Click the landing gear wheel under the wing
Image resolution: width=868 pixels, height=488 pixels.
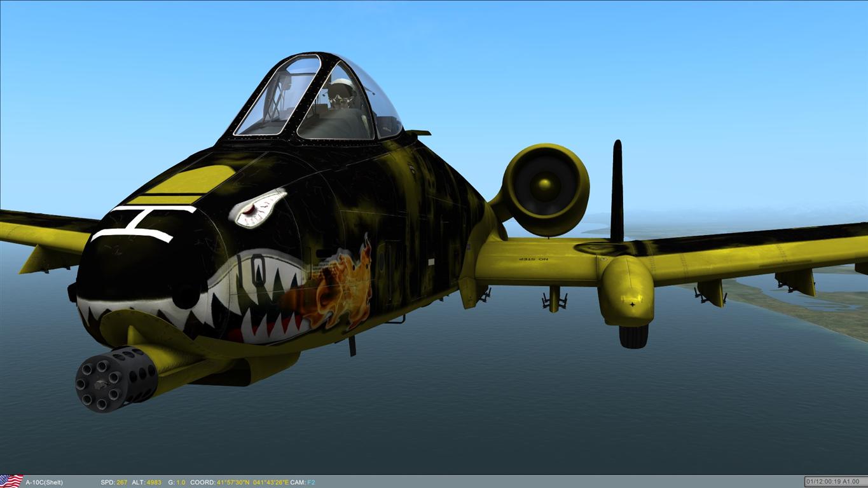(x=633, y=336)
